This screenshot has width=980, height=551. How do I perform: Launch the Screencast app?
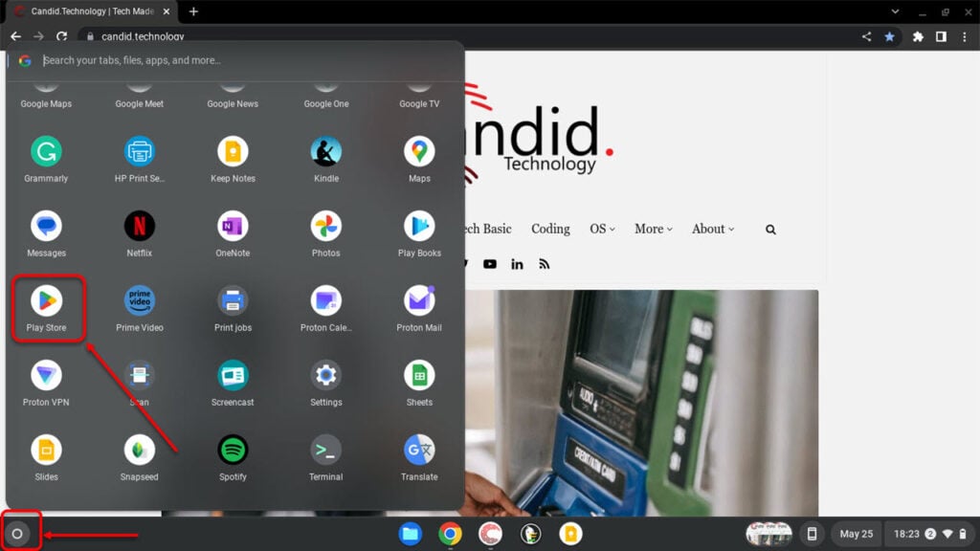(233, 375)
